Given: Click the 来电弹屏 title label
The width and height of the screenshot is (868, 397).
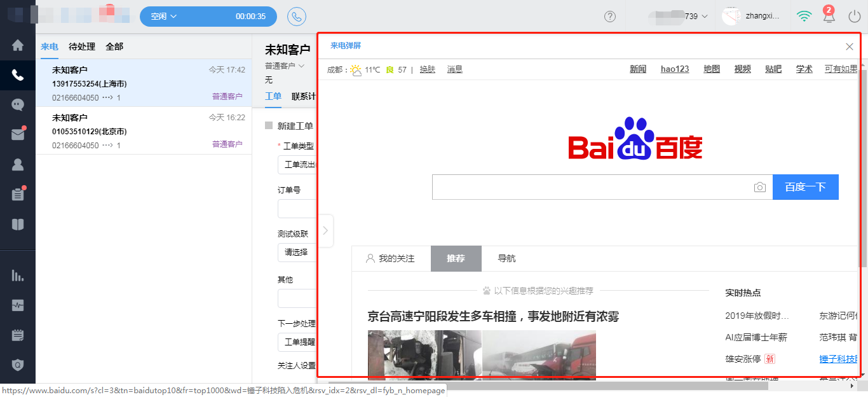Looking at the screenshot, I should (x=346, y=46).
